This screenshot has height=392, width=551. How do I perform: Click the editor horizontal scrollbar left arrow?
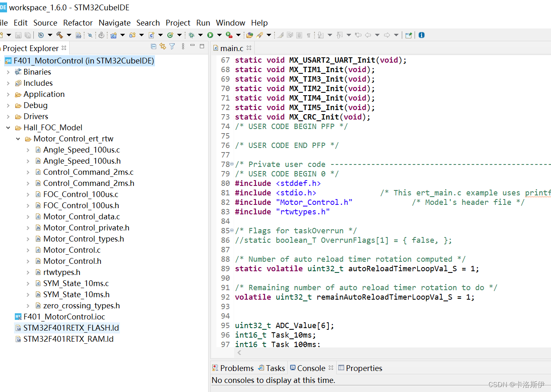click(x=239, y=352)
